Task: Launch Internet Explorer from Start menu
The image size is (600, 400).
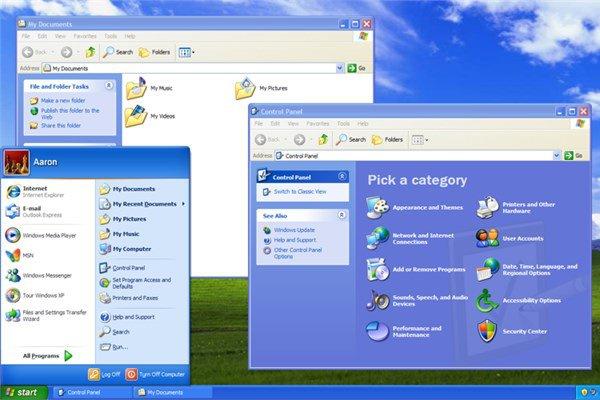Action: [x=34, y=191]
